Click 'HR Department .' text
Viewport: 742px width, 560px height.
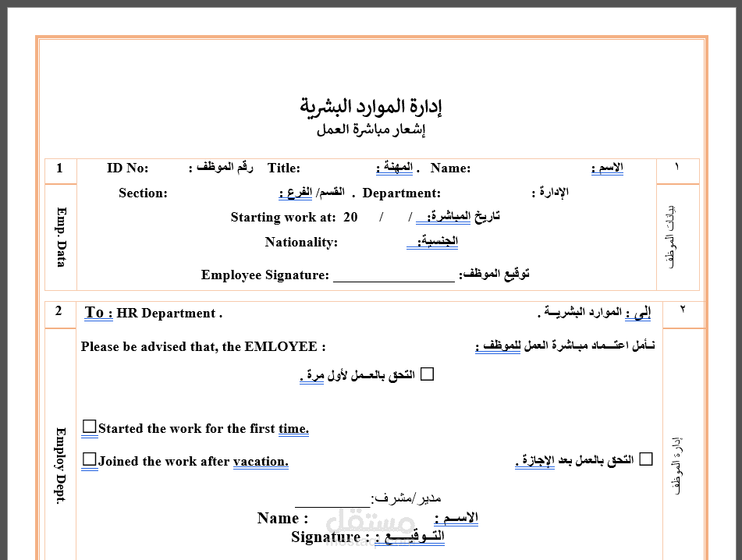coord(169,313)
